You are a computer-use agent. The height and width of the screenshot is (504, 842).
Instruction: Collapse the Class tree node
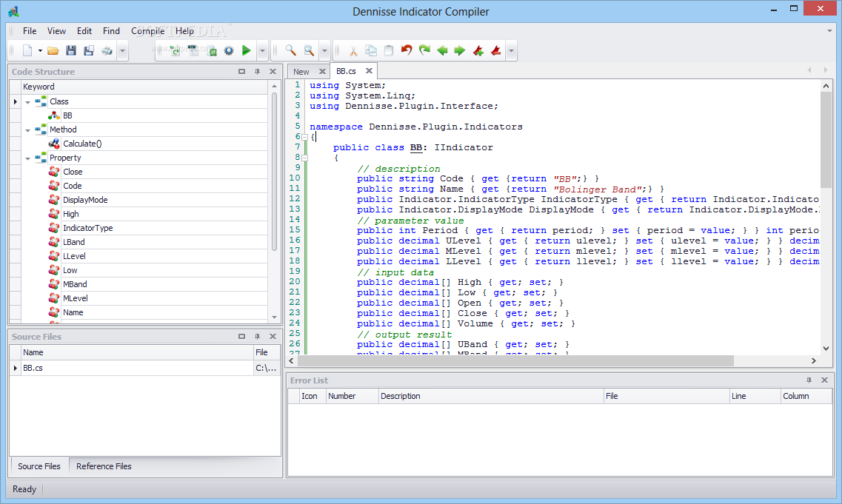click(27, 102)
